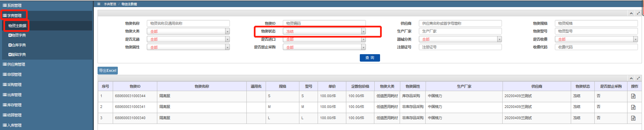Click the 导出Excel button
This screenshot has width=644, height=130.
coord(108,70)
